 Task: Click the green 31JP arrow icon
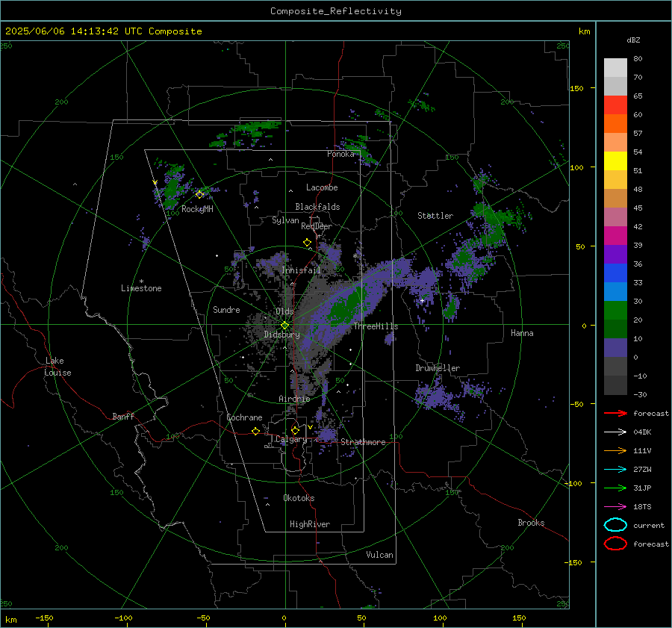click(615, 488)
